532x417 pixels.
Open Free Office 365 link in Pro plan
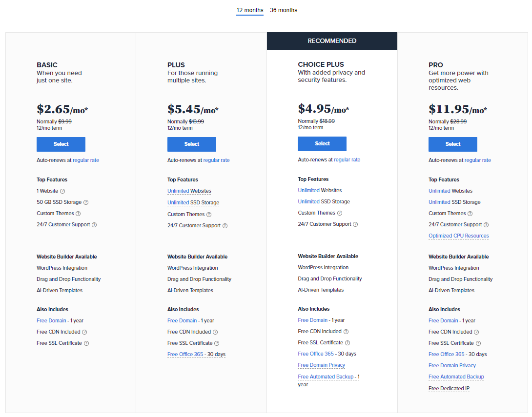click(x=447, y=354)
